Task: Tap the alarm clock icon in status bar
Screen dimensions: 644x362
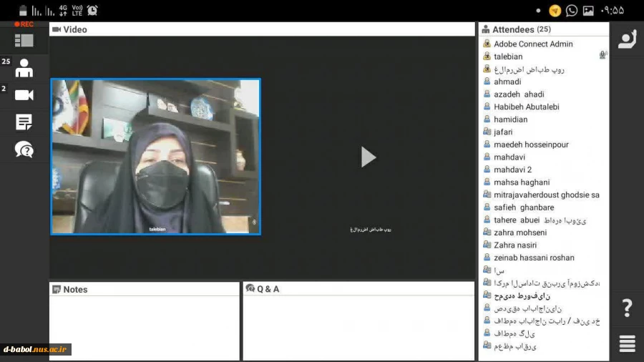Action: coord(92,10)
